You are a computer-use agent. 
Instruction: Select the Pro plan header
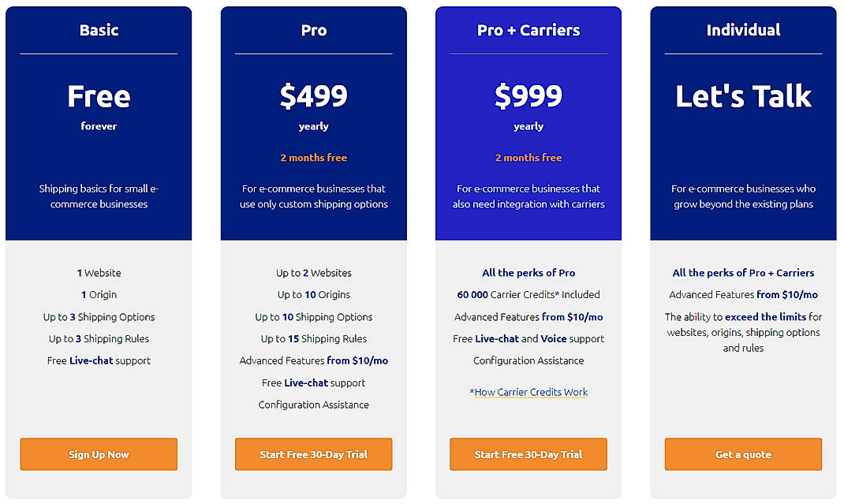[313, 30]
